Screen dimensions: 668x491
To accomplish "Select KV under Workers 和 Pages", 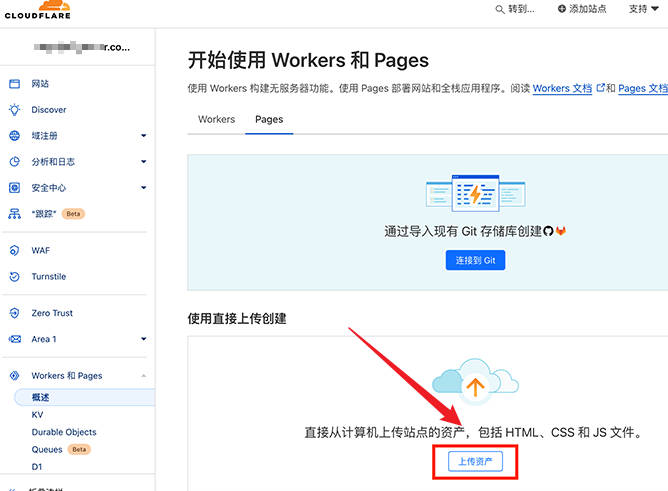I will [x=37, y=415].
